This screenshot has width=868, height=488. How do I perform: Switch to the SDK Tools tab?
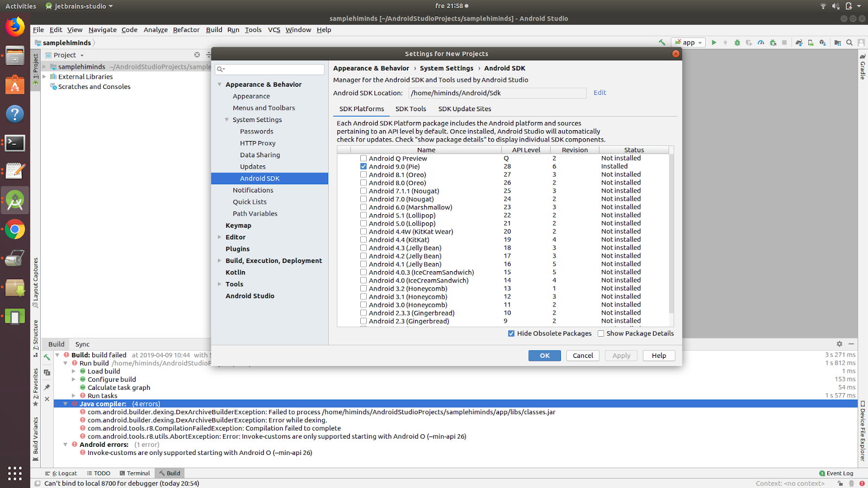point(411,109)
